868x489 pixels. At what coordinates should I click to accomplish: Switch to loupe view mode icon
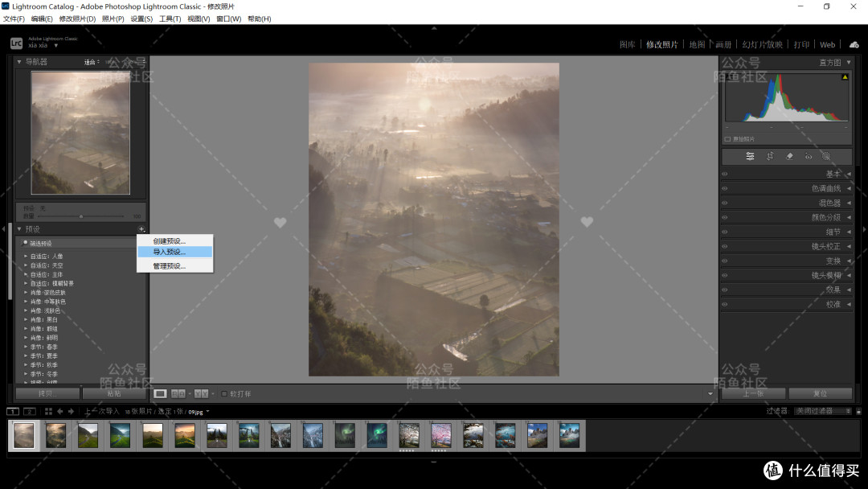(160, 394)
